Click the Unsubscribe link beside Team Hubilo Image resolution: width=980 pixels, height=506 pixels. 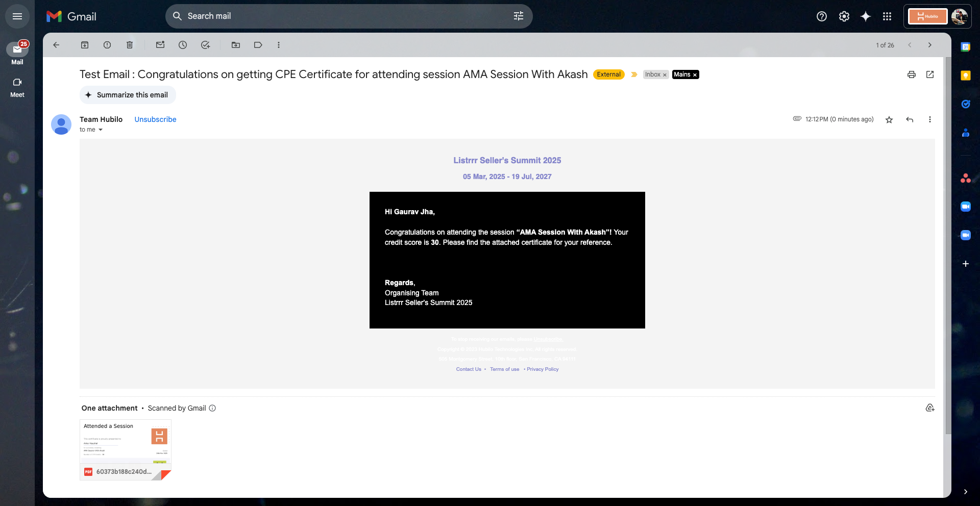pos(155,119)
